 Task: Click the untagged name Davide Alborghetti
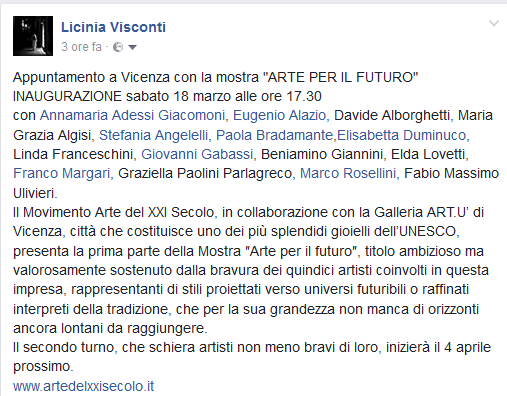click(392, 115)
